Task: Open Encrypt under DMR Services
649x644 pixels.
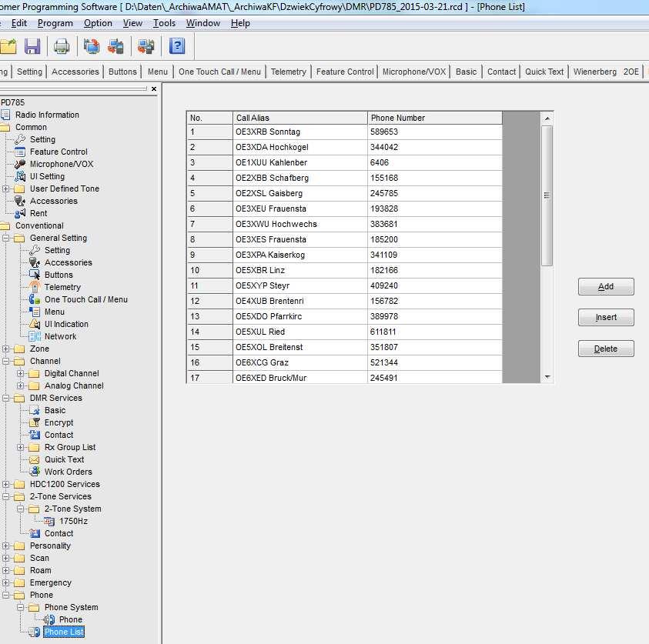Action: (59, 422)
